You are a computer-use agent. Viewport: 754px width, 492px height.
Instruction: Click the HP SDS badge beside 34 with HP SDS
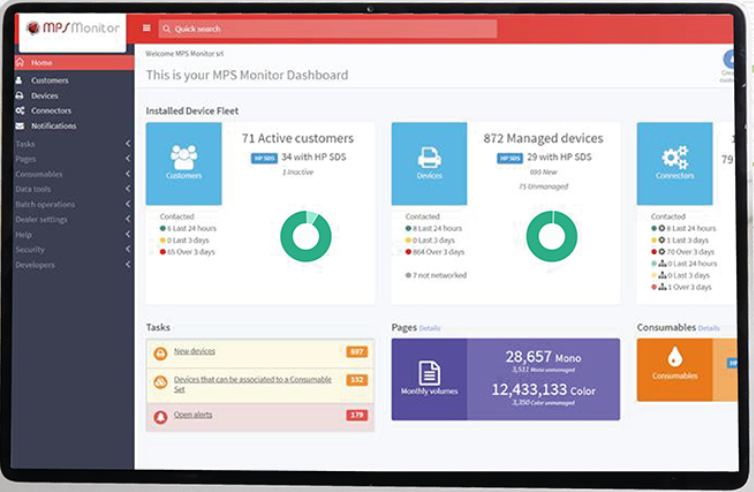point(264,158)
